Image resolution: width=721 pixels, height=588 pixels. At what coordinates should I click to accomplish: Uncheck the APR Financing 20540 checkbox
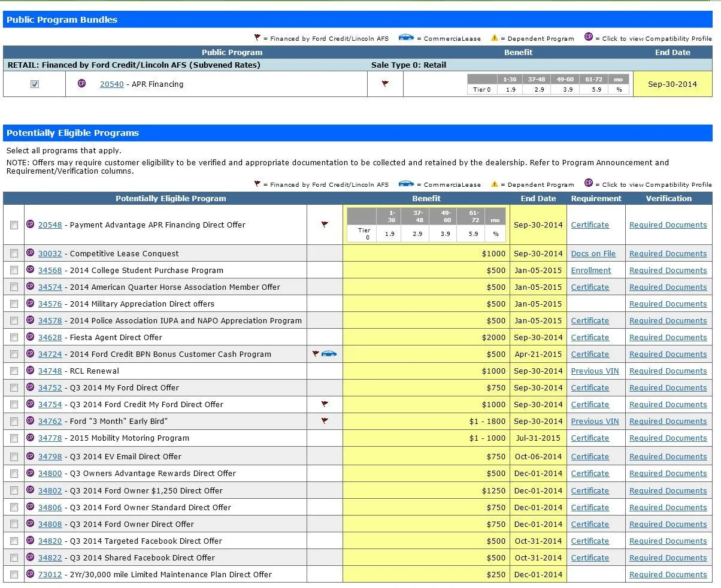tap(35, 84)
